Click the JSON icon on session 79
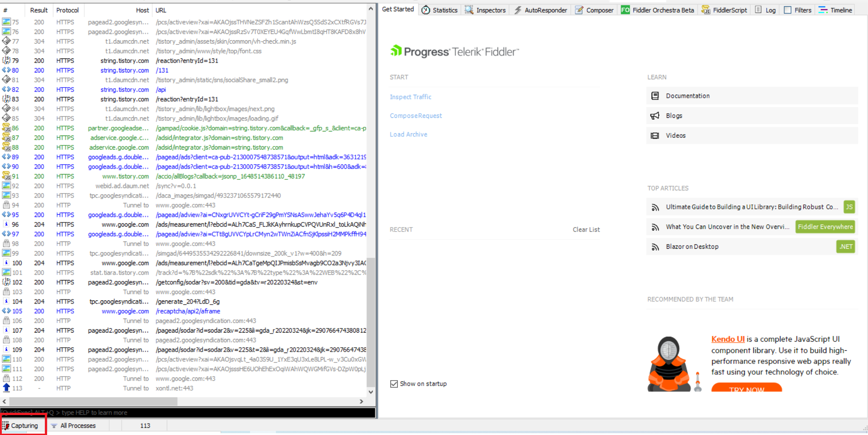The height and width of the screenshot is (435, 868). coord(6,60)
